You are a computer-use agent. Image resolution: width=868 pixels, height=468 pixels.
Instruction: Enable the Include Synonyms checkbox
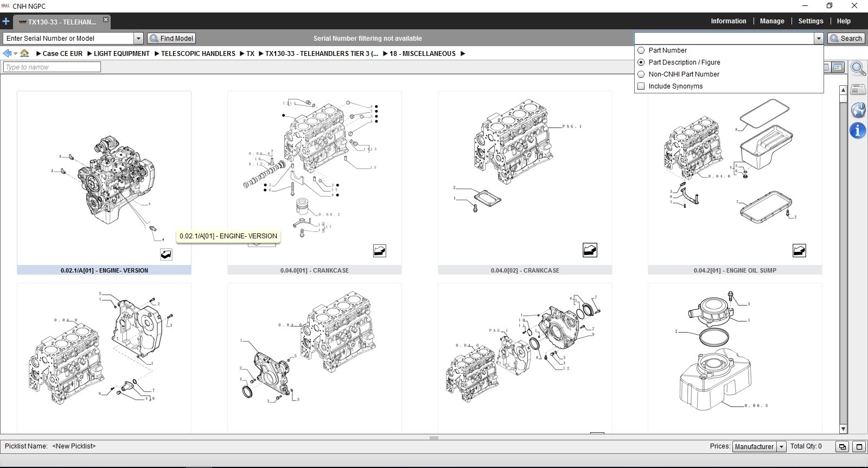pyautogui.click(x=641, y=86)
